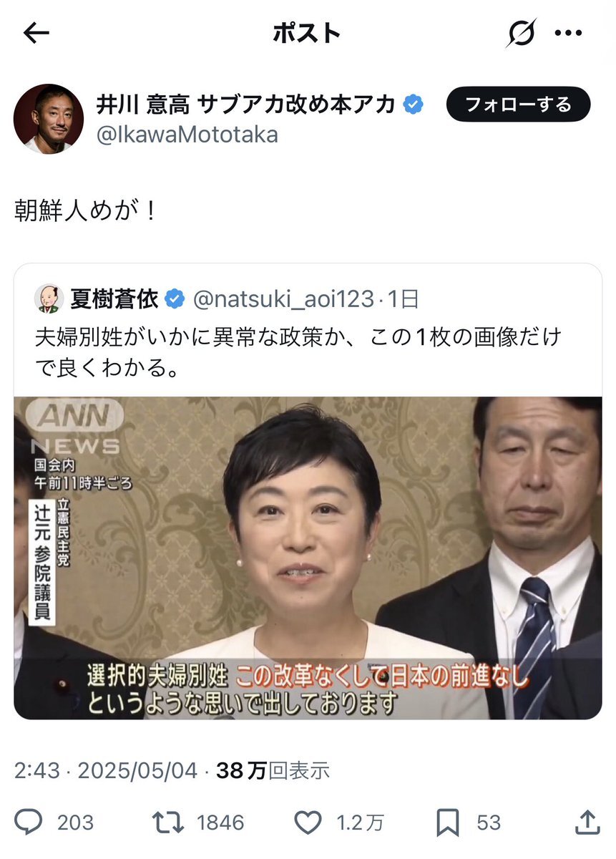The image size is (616, 859).
Task: Tap the author's blue verified badge
Action: [x=413, y=105]
